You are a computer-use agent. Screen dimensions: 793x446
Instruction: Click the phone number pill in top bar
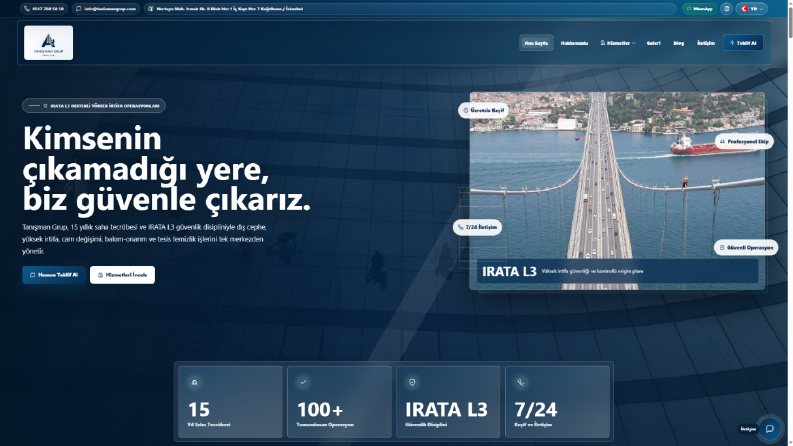pos(44,9)
